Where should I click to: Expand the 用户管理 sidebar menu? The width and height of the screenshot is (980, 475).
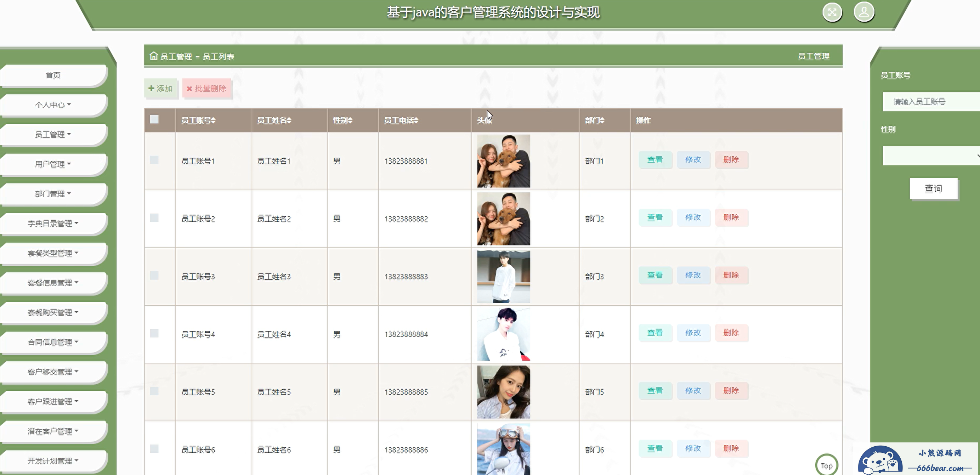click(x=53, y=164)
